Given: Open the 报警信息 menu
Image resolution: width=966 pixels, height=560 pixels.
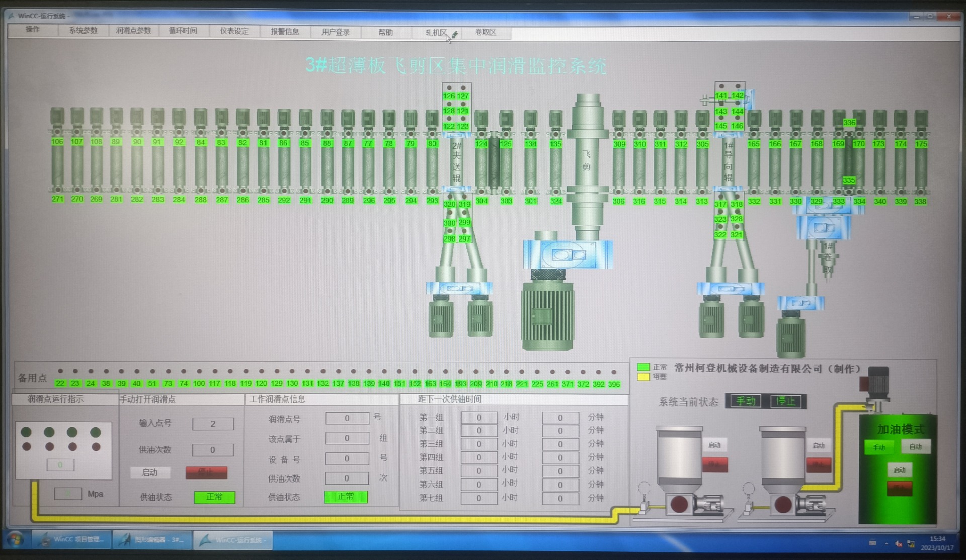Looking at the screenshot, I should pos(285,32).
